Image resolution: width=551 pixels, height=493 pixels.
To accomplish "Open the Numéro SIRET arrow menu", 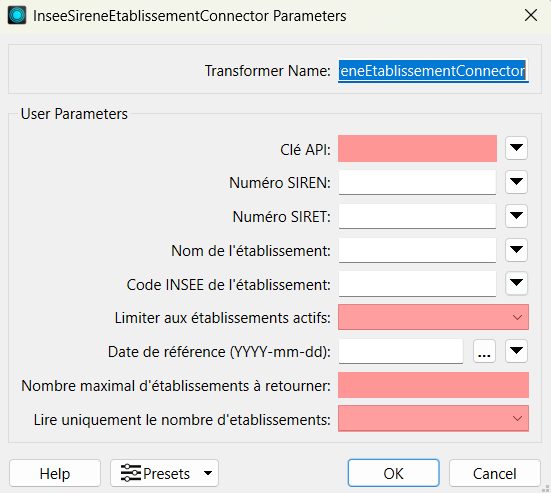I will 516,216.
